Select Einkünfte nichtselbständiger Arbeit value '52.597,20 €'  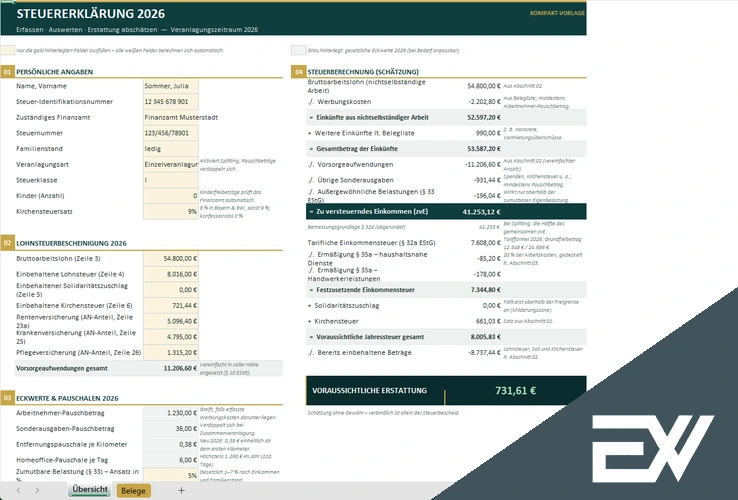484,117
